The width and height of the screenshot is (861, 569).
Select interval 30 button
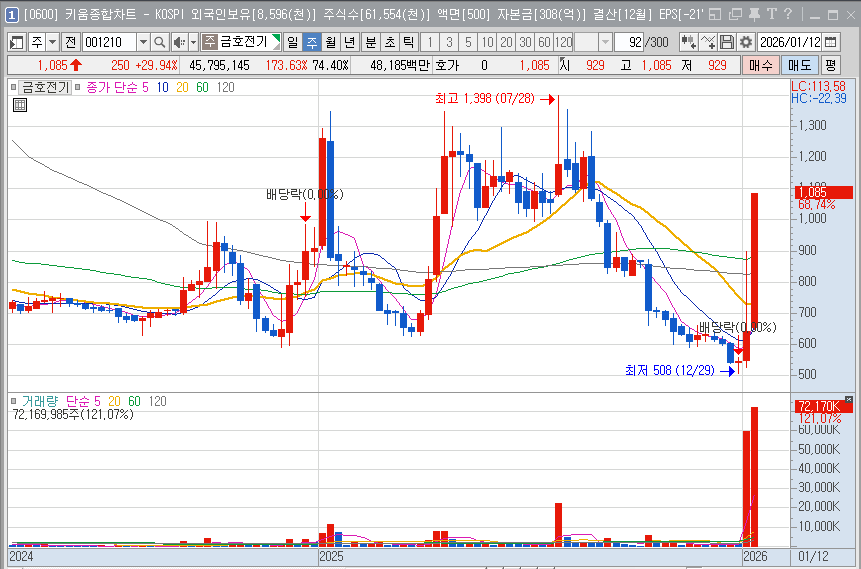pyautogui.click(x=525, y=42)
